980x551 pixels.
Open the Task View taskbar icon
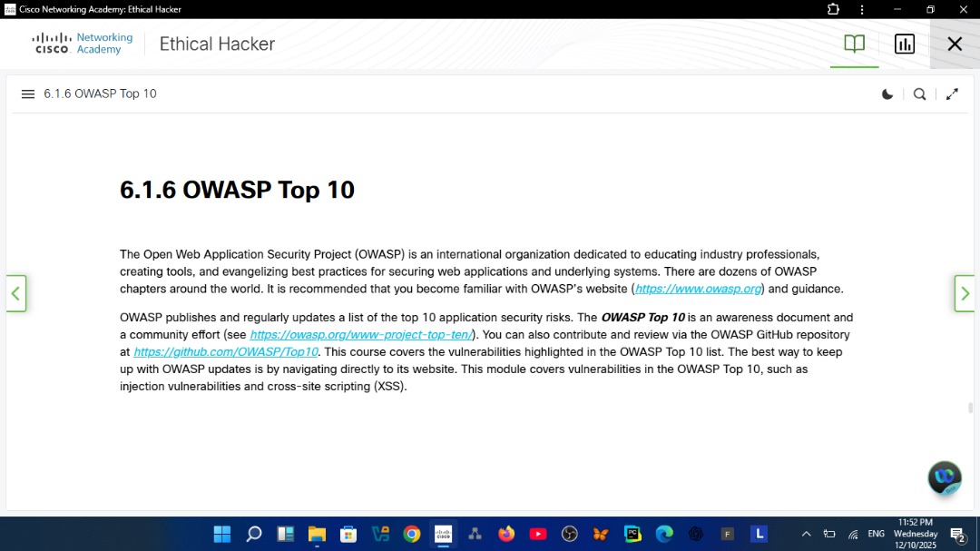point(286,534)
